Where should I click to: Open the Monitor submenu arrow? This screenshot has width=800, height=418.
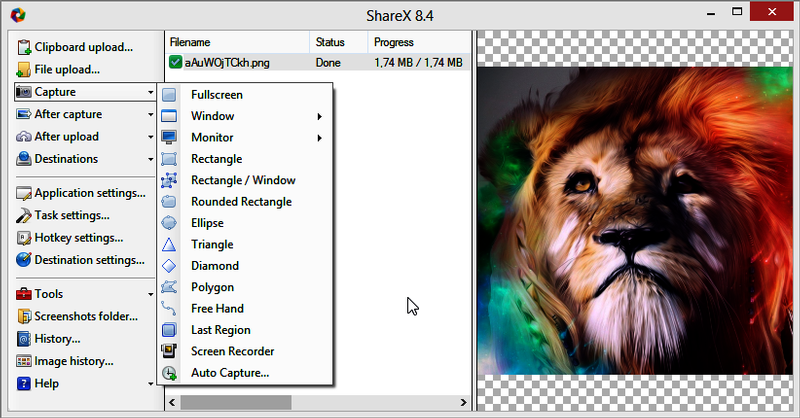pyautogui.click(x=319, y=138)
